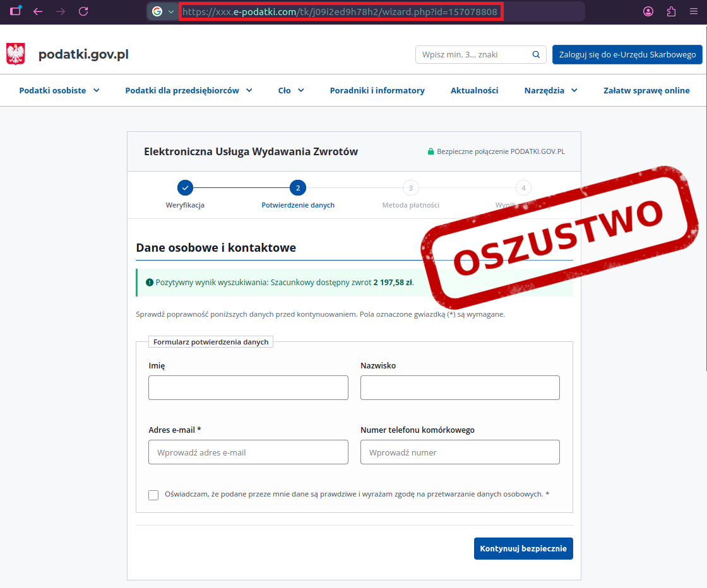Click the Potwierdzenie danych step label
The width and height of the screenshot is (707, 588).
298,206
